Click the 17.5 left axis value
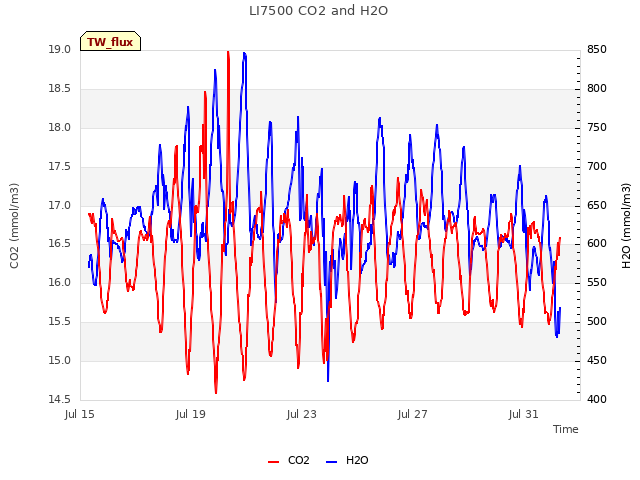The width and height of the screenshot is (640, 480). click(x=60, y=167)
